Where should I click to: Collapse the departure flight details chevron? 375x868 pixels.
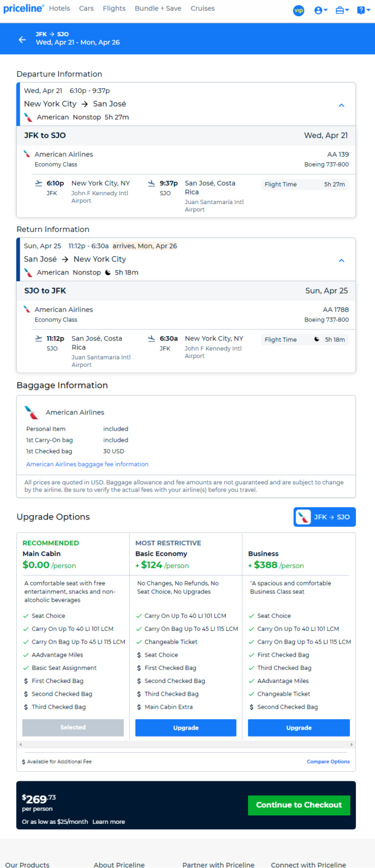(341, 105)
